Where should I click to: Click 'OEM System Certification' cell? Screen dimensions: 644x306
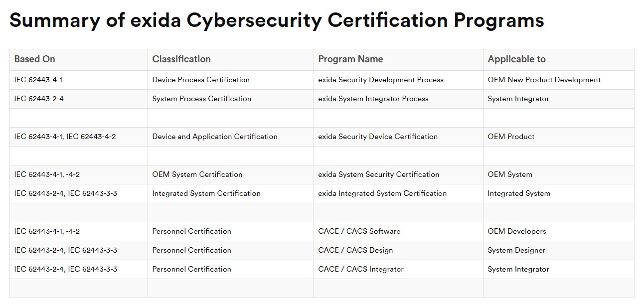(231, 174)
